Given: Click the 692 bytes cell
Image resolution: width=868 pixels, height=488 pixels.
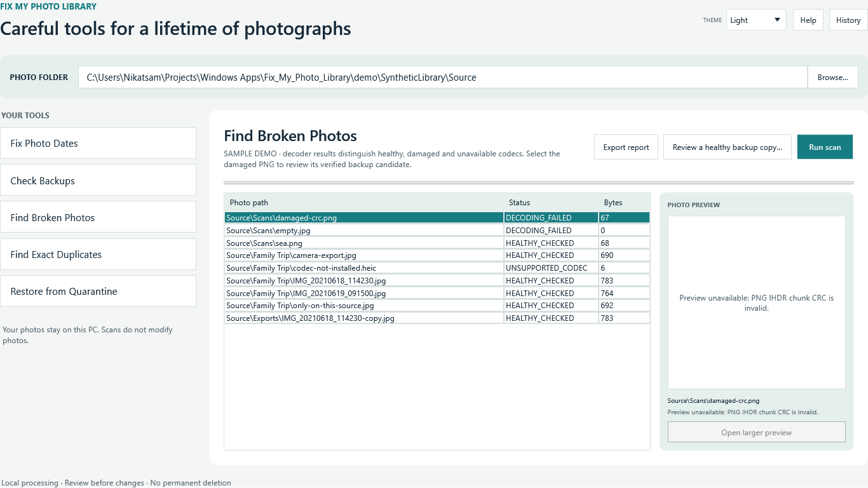Looking at the screenshot, I should (624, 306).
